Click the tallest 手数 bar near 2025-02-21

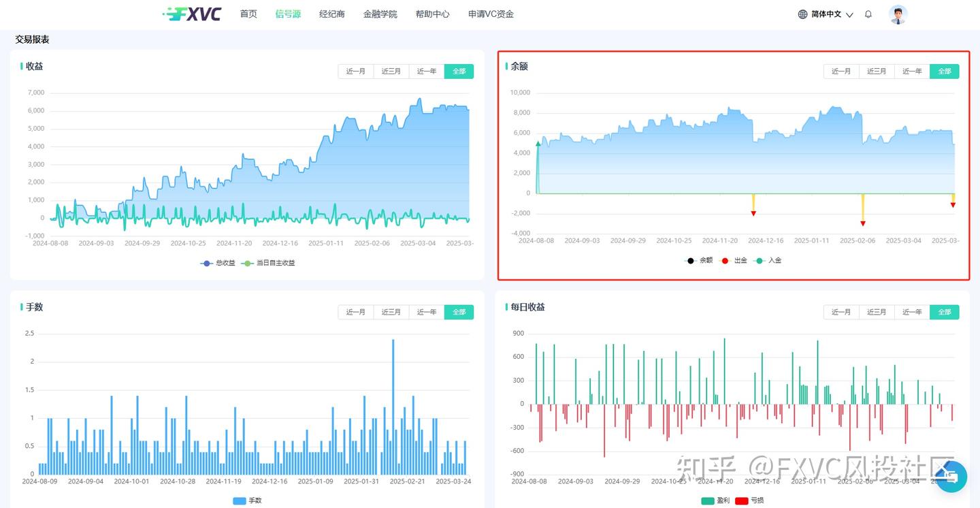(393, 407)
